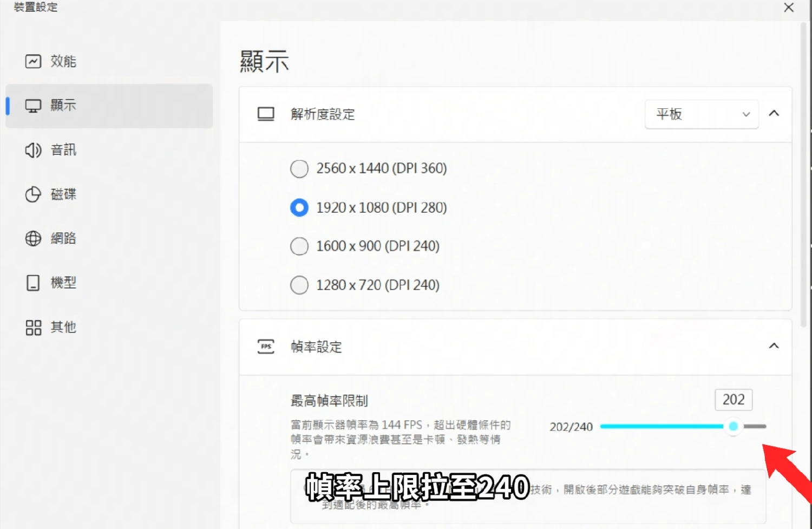Viewport: 812px width, 529px height.
Task: Click the 音訊 speaker icon
Action: click(x=33, y=150)
